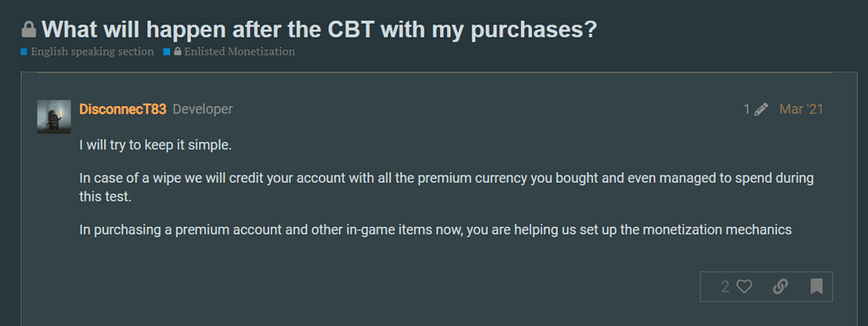Open the English speaking section category
Viewport: 868px width, 326px height.
93,51
